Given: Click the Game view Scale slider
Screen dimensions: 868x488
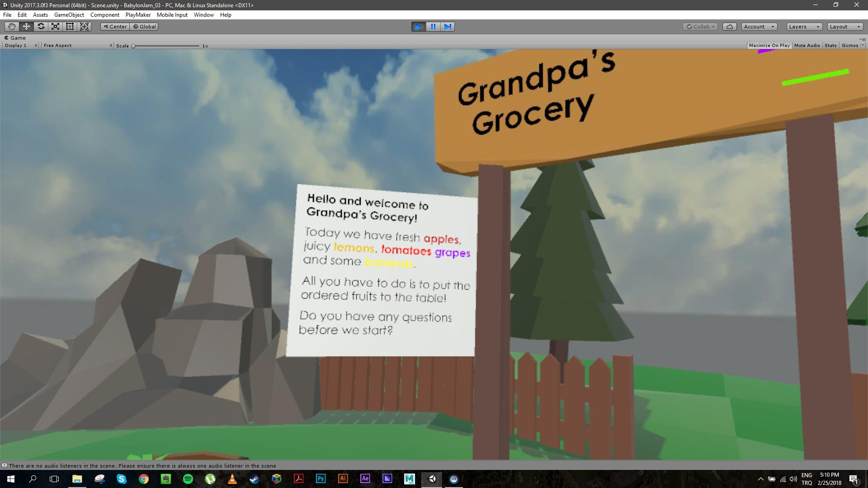Looking at the screenshot, I should (166, 46).
